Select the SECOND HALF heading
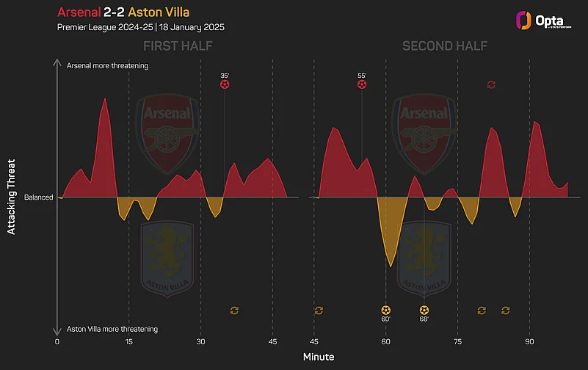This screenshot has width=588, height=370. [445, 47]
